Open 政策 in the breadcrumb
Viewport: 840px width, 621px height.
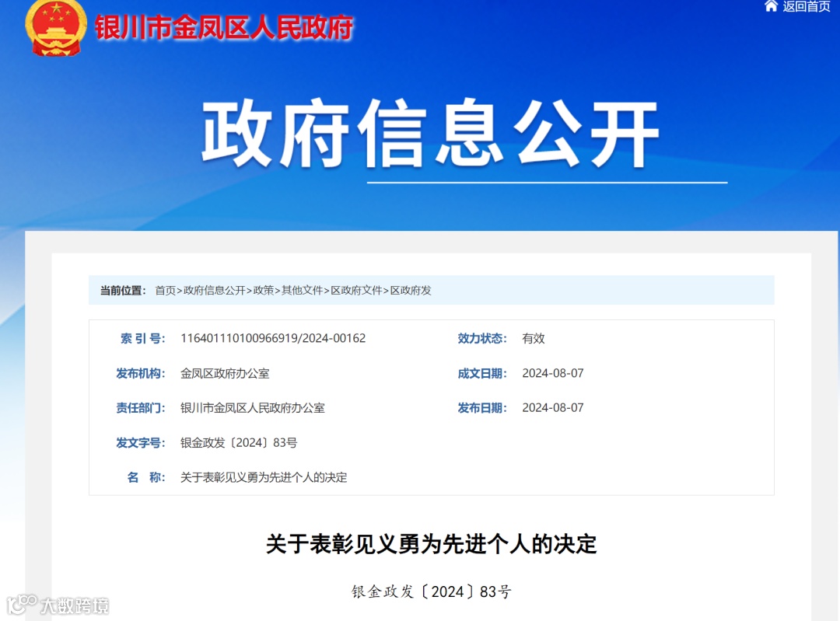[263, 290]
